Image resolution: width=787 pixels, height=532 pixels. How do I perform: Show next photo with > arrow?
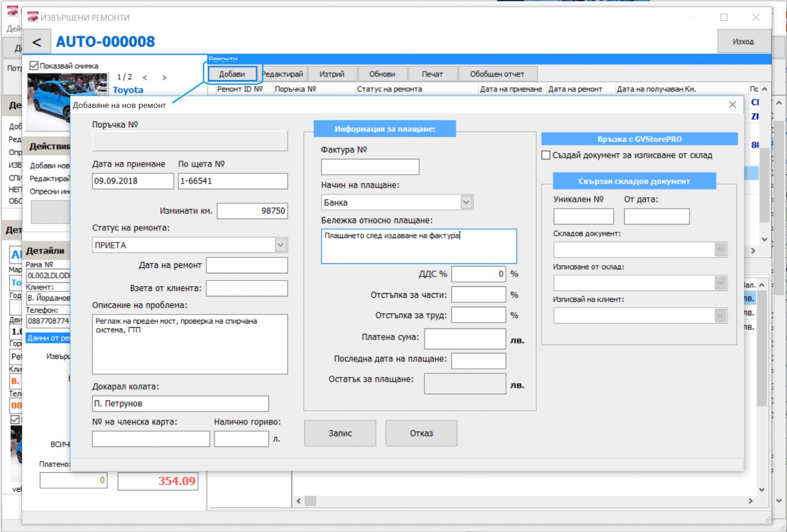tap(164, 78)
